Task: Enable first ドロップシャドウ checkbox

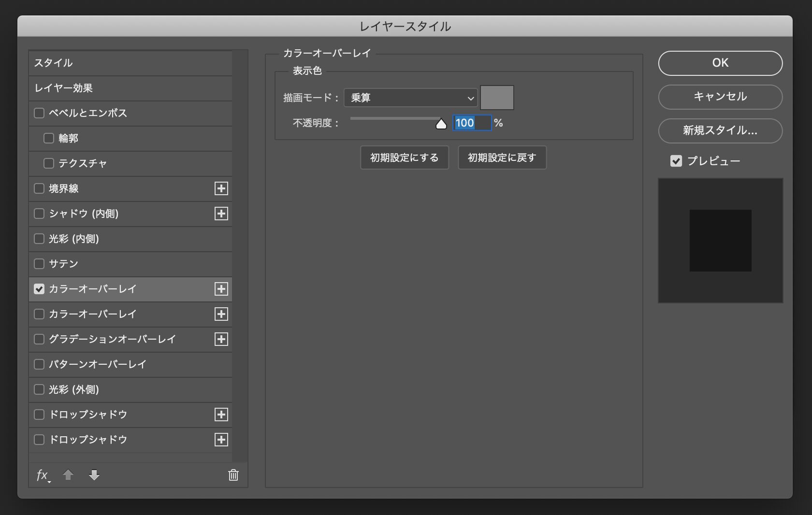Action: [39, 415]
